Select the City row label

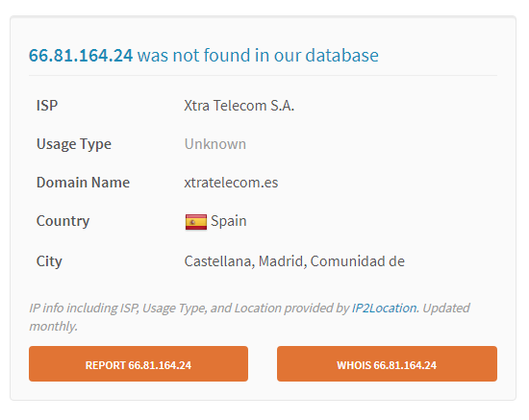click(x=49, y=261)
